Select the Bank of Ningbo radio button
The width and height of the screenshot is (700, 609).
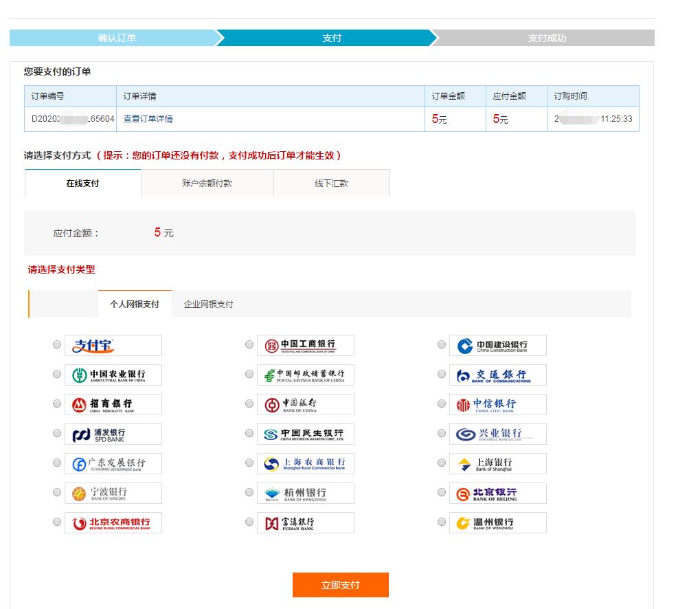point(57,492)
